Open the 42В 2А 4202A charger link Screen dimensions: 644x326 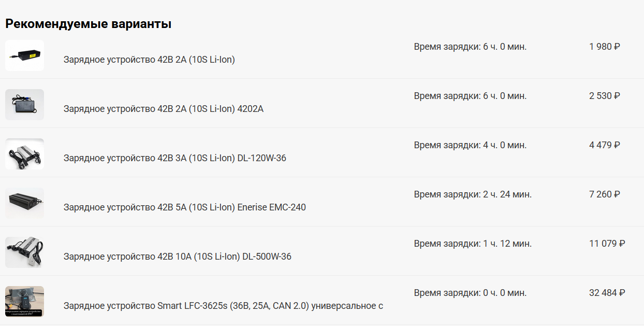163,109
